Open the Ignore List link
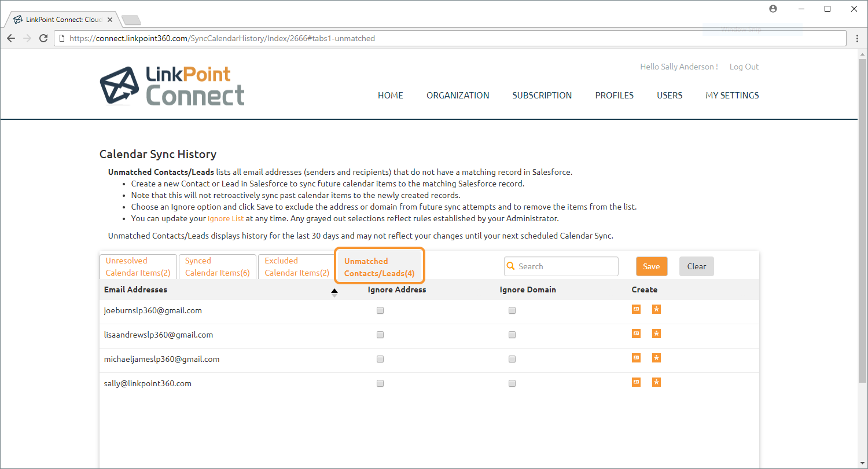This screenshot has height=469, width=868. click(226, 219)
